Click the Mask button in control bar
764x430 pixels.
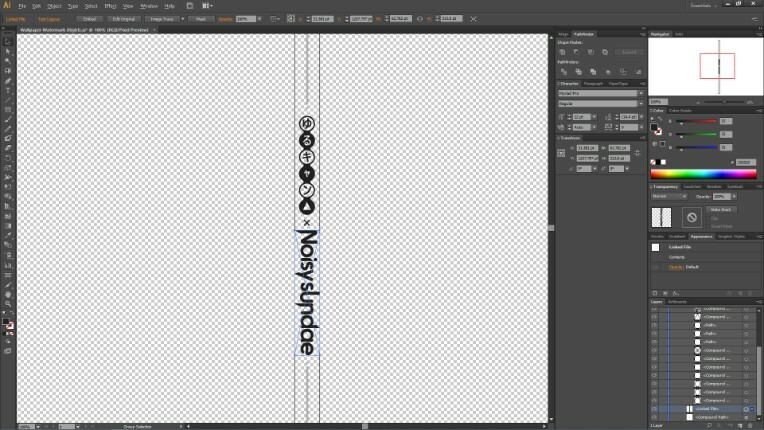coord(201,19)
